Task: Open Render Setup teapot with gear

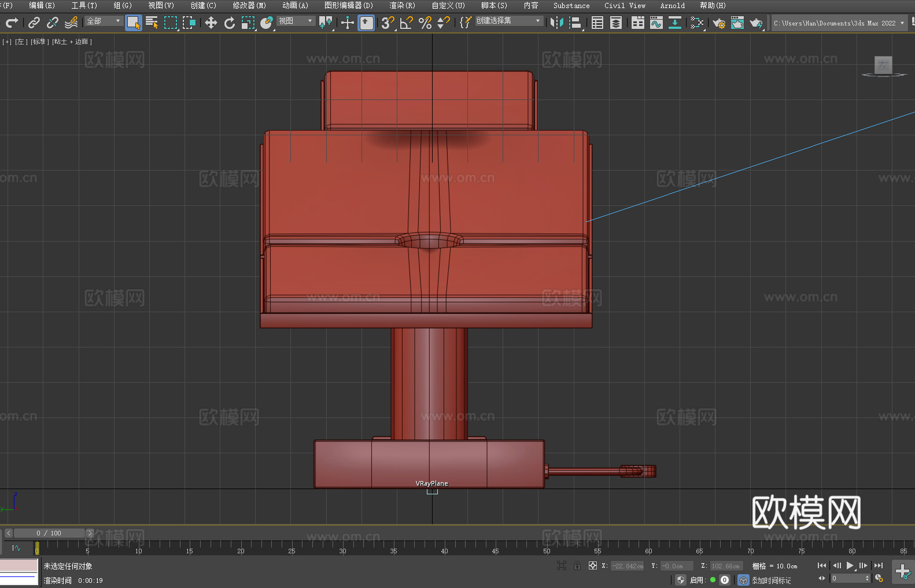Action: 718,23
